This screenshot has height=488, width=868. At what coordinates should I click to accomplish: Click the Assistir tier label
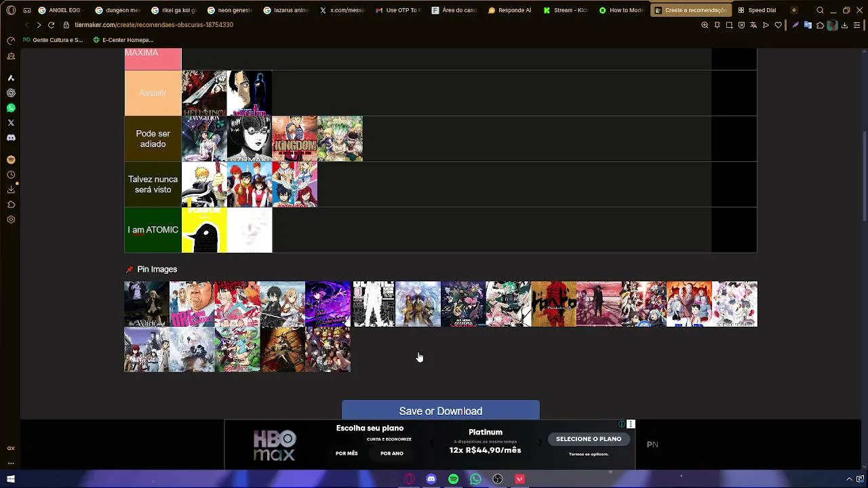153,93
